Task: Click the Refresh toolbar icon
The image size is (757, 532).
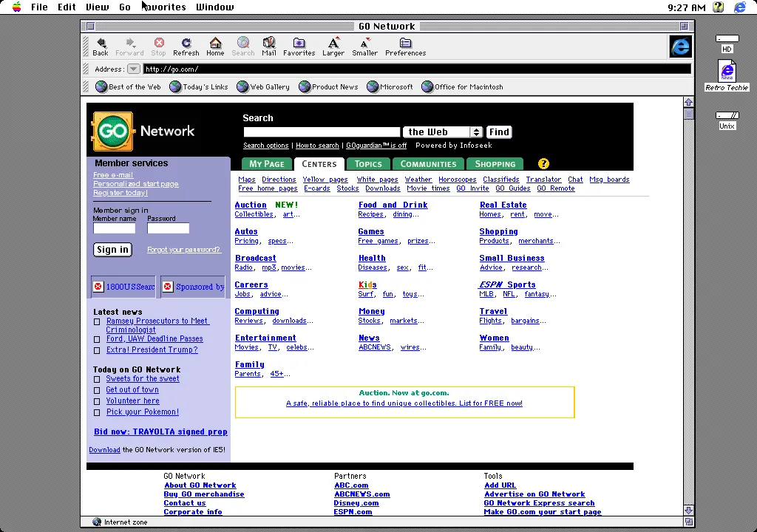Action: click(x=186, y=46)
